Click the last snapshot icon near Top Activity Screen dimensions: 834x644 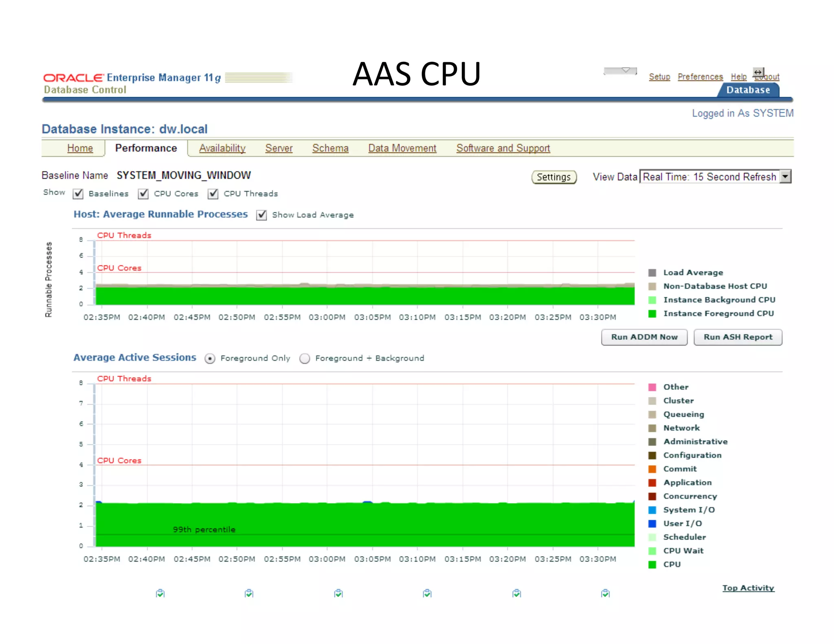[606, 593]
